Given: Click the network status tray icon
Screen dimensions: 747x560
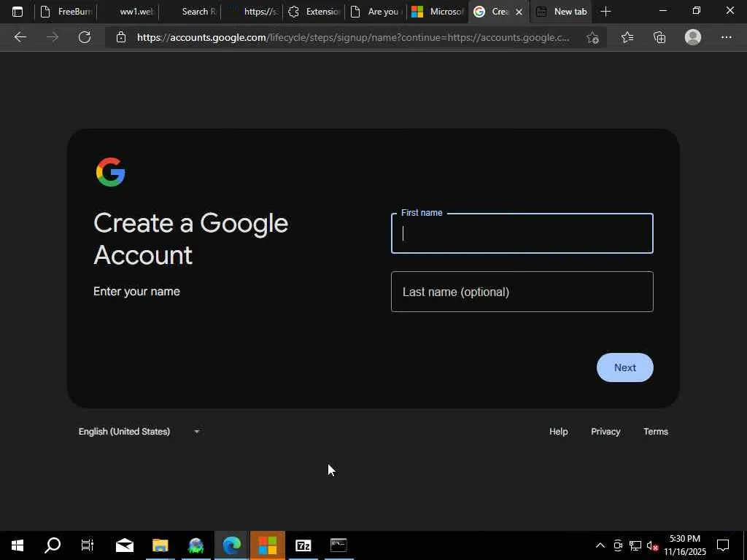Looking at the screenshot, I should [635, 545].
